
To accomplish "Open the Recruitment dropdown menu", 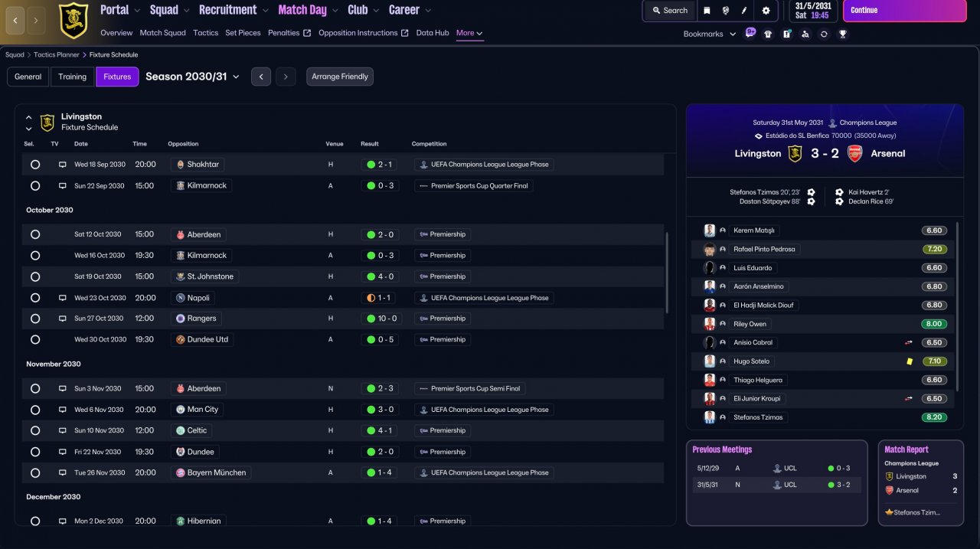I will coord(234,10).
